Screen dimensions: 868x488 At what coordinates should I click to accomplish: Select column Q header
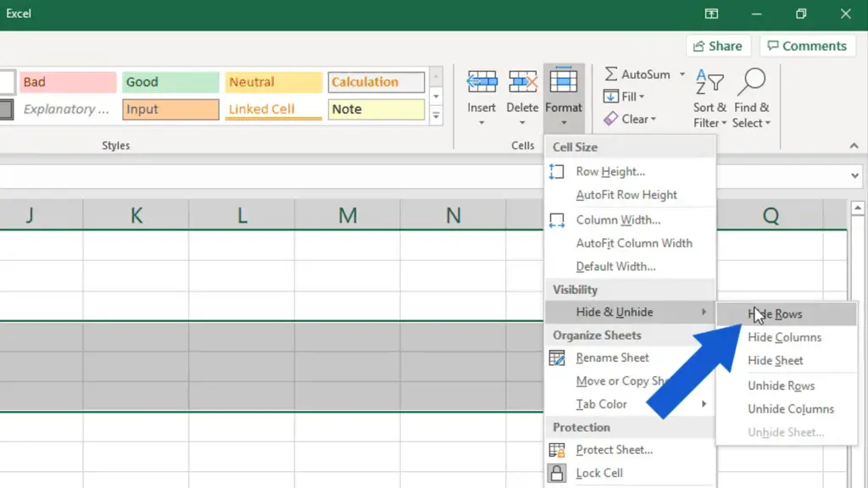coord(771,215)
